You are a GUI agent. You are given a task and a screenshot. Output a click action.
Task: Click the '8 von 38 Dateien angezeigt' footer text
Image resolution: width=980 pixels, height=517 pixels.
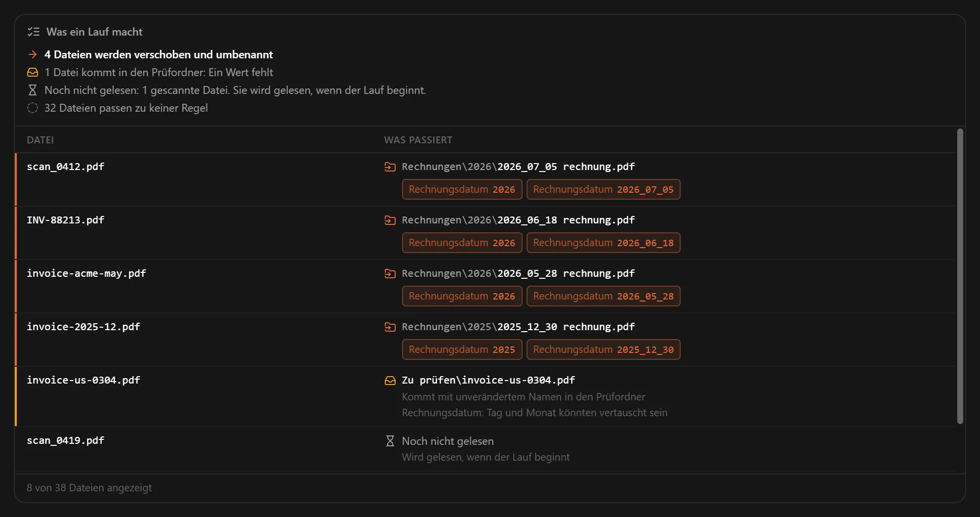pyautogui.click(x=89, y=488)
